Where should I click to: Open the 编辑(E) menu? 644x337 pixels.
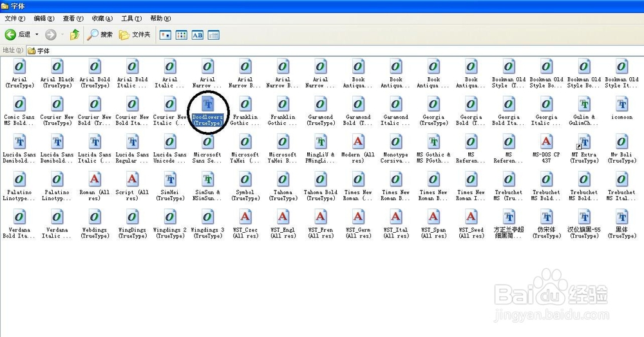click(x=44, y=19)
